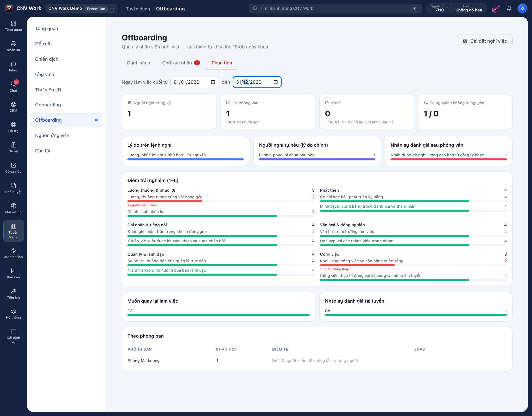Image resolution: width=532 pixels, height=416 pixels.
Task: Open Onboarding in the side menu
Action: pos(66,105)
